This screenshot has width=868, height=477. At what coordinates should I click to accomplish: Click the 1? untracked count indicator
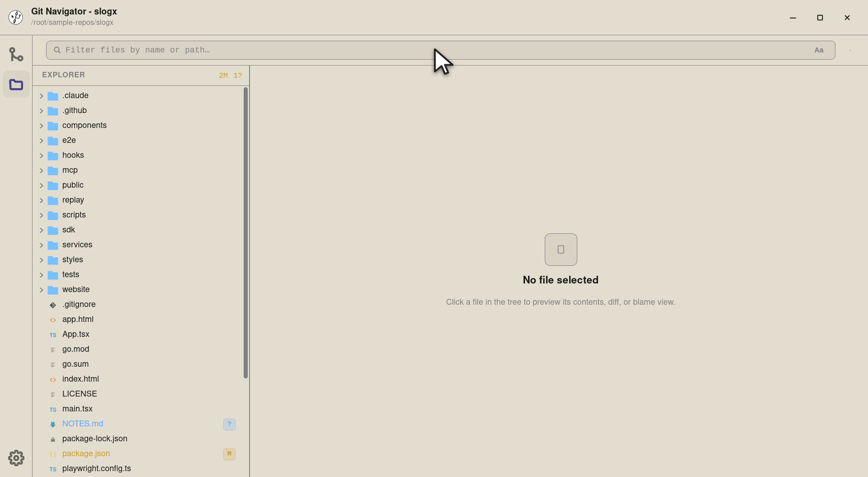[x=238, y=76]
